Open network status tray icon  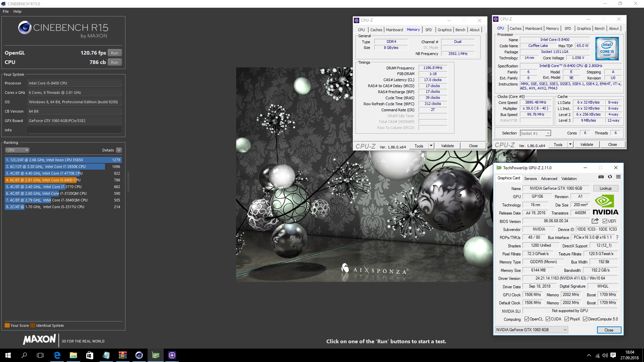click(x=597, y=355)
